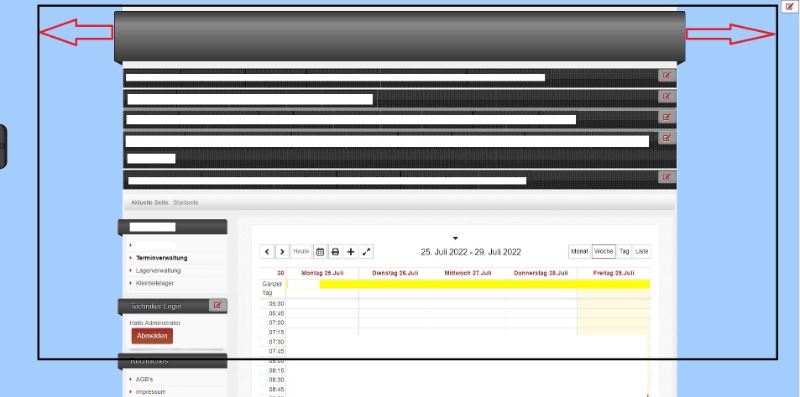Edit the first black banner module
Image resolution: width=800 pixels, height=397 pixels.
click(x=666, y=76)
